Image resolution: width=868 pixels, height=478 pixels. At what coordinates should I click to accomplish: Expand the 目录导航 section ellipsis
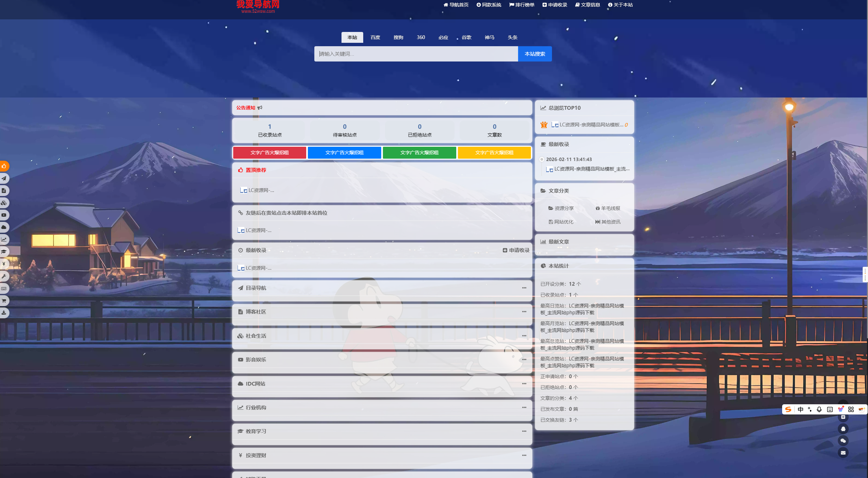point(524,288)
